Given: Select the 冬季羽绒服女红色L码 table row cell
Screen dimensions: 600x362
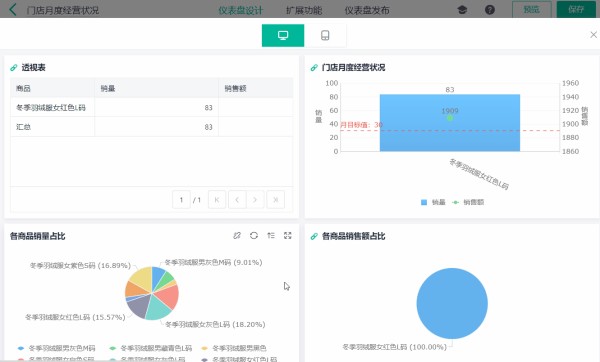Looking at the screenshot, I should (x=51, y=108).
